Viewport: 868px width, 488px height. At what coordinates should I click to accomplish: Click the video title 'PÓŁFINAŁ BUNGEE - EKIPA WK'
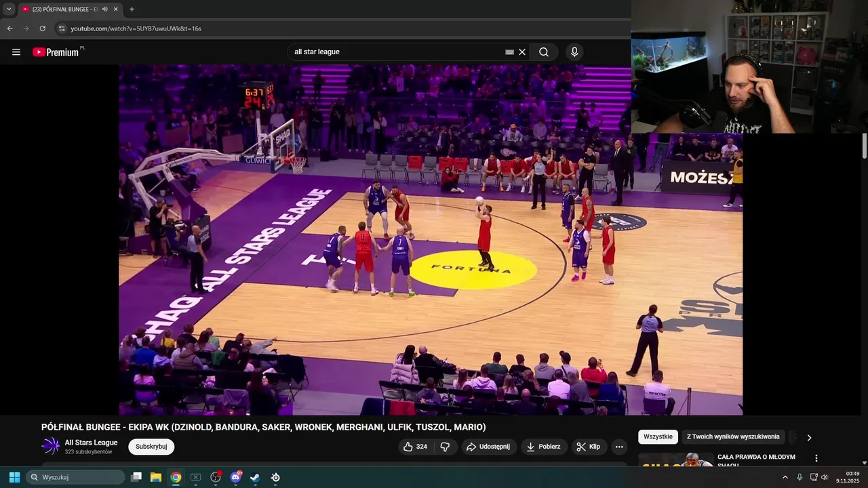coord(263,427)
